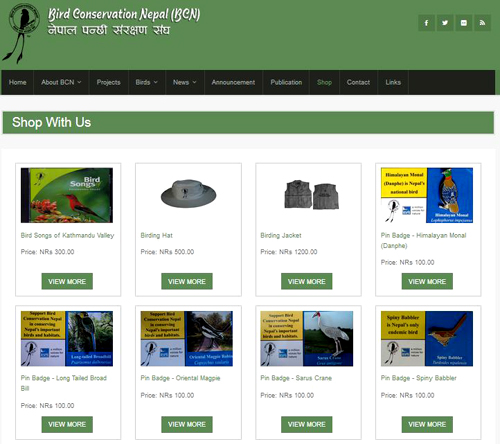
Task: Expand the News dropdown menu
Action: tap(185, 82)
